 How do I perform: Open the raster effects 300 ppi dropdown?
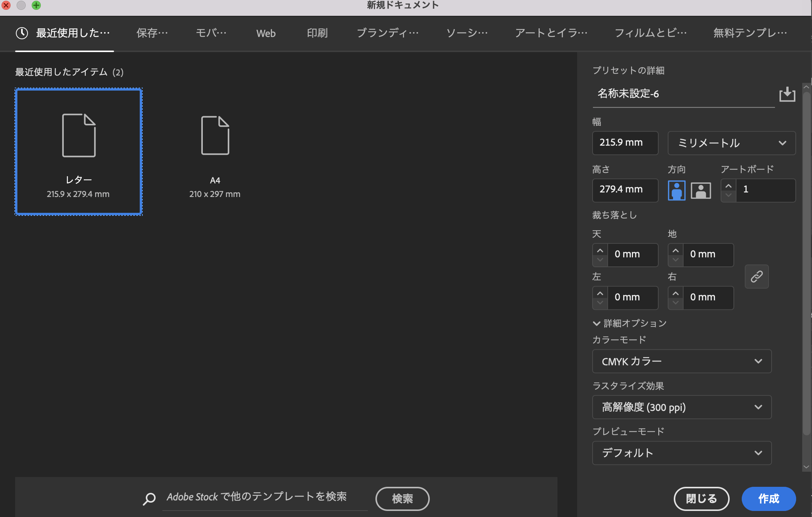click(681, 407)
